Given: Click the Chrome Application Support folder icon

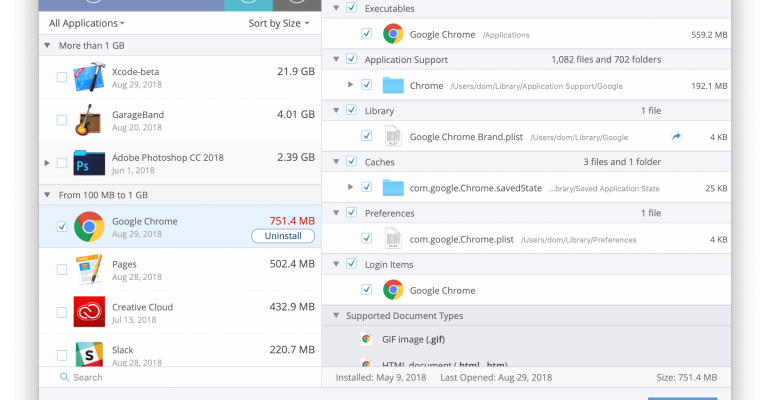Looking at the screenshot, I should point(393,86).
